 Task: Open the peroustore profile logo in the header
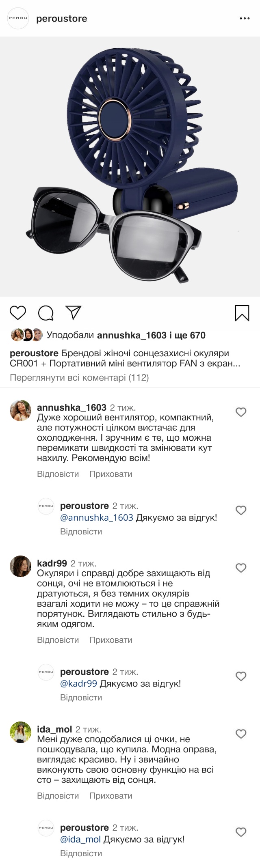click(19, 19)
